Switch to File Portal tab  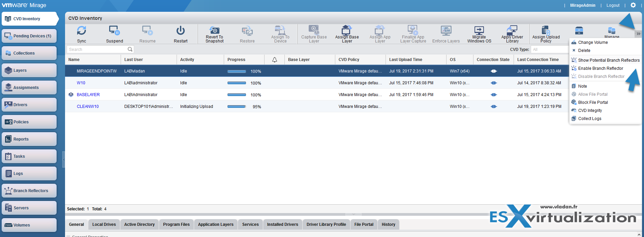pos(364,225)
